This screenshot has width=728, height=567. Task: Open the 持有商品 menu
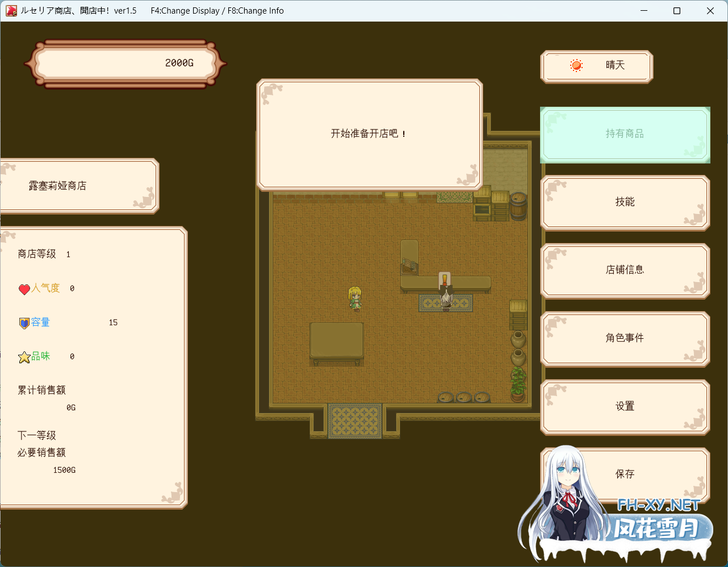click(x=625, y=134)
